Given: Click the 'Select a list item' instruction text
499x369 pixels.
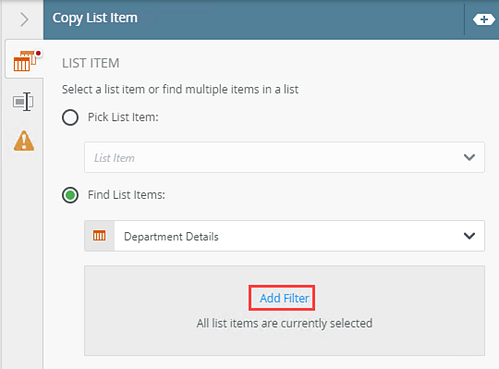Looking at the screenshot, I should (180, 89).
